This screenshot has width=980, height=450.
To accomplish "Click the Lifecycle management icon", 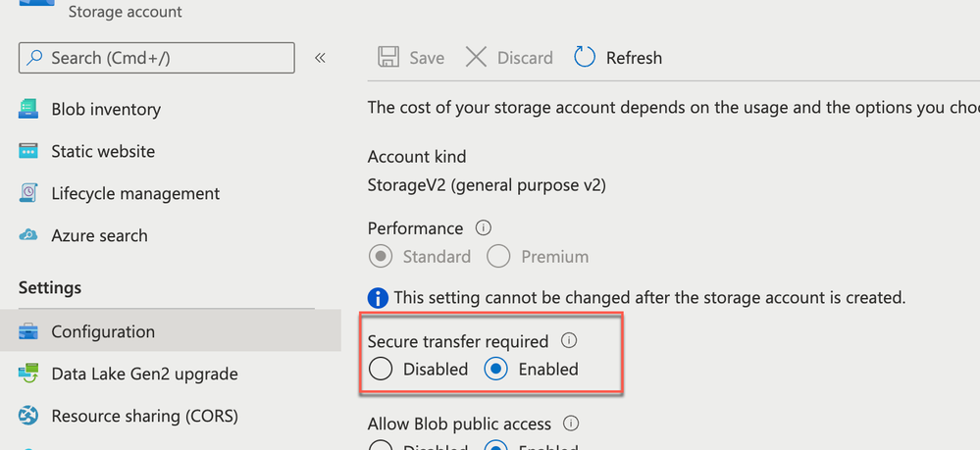I will 28,194.
